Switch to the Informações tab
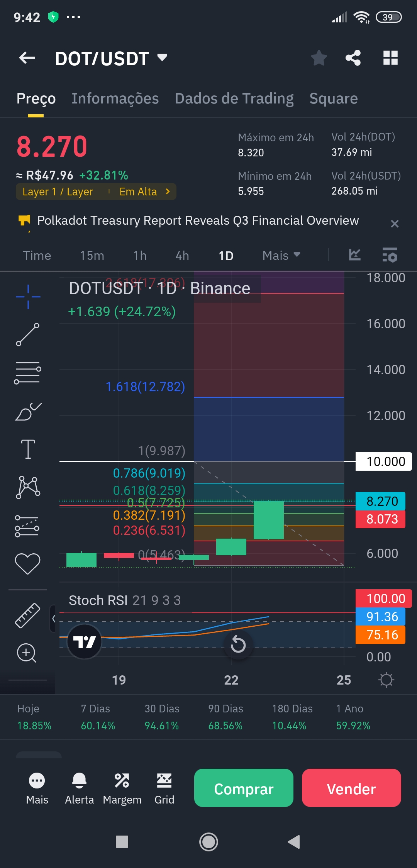Screen dimensions: 417x868 [x=115, y=99]
